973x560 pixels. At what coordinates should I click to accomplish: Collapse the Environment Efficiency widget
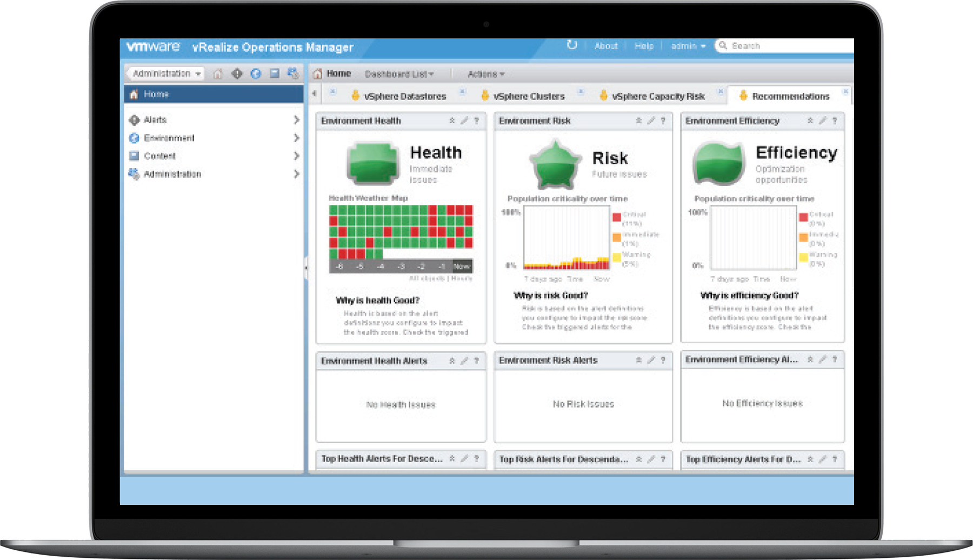[x=810, y=121]
